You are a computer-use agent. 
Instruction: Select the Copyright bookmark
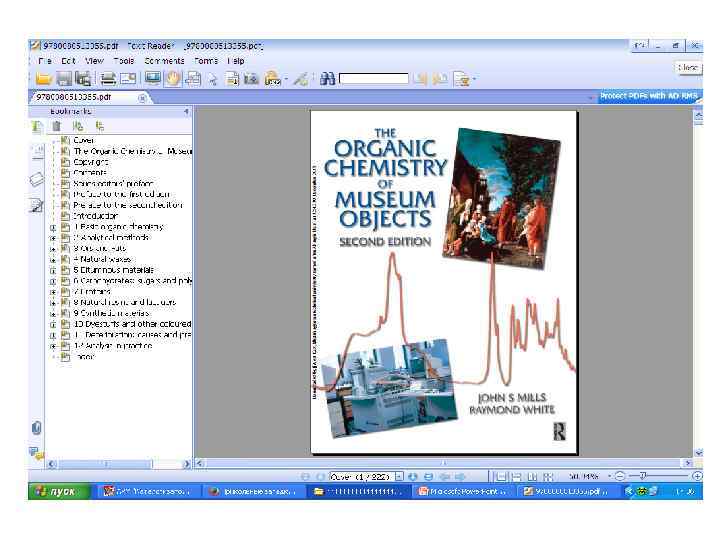tap(90, 162)
